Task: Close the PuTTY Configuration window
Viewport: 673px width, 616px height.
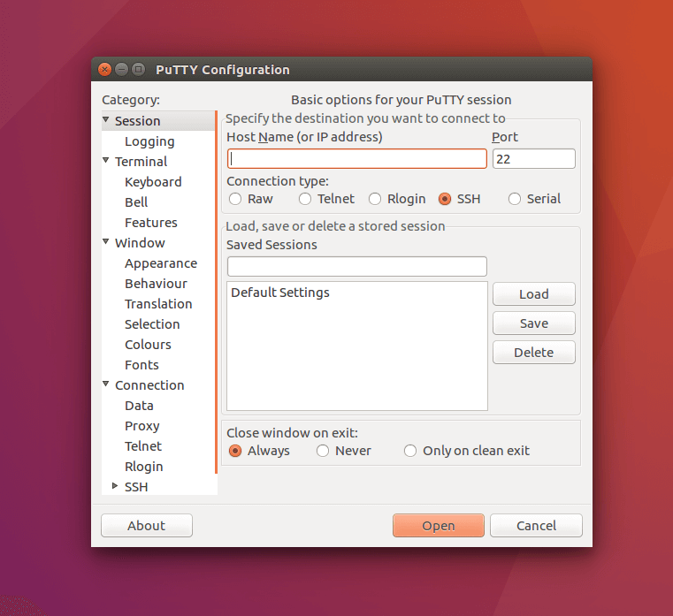Action: tap(104, 69)
